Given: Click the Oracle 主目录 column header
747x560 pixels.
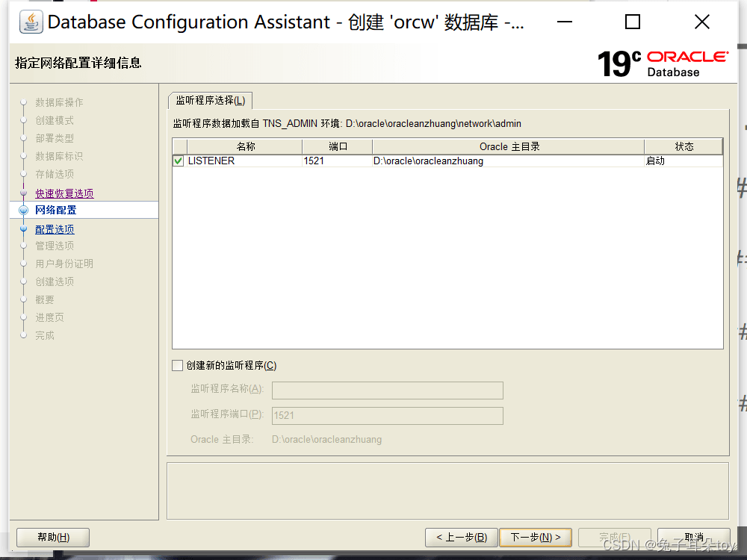Looking at the screenshot, I should [x=508, y=146].
